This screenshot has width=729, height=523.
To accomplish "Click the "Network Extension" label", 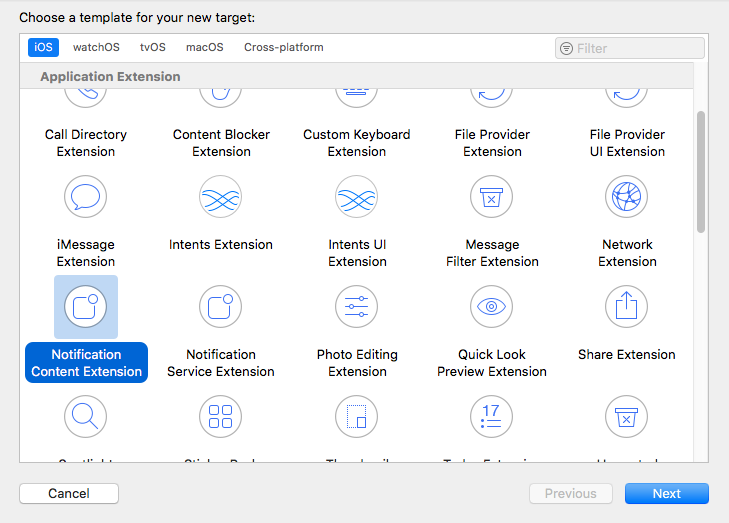I will point(627,253).
